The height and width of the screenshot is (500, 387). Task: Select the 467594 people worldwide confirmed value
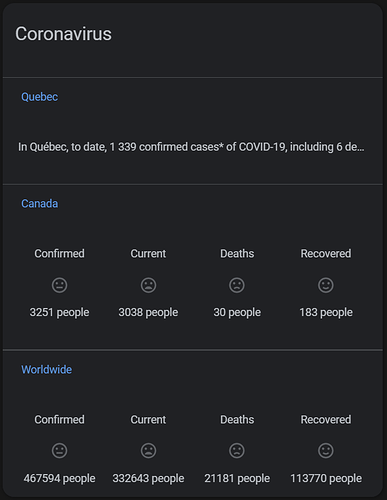click(x=59, y=478)
